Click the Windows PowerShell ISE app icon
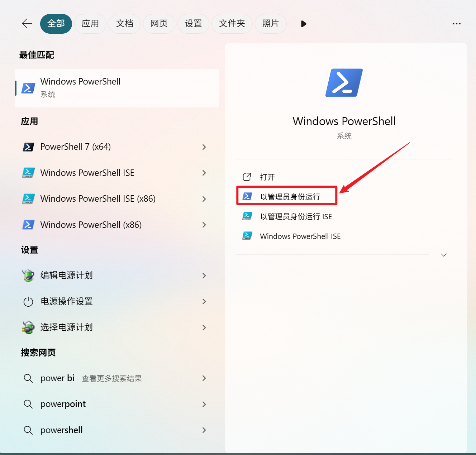 tap(28, 173)
